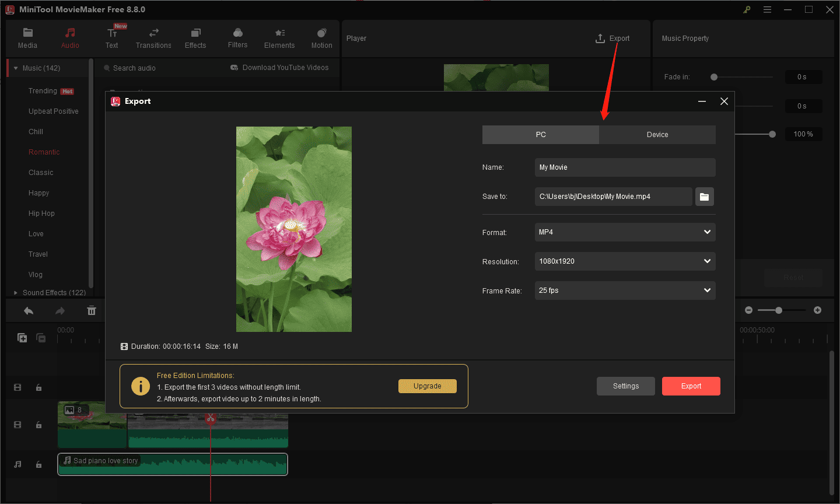This screenshot has height=504, width=840.
Task: Select the Happy music category
Action: click(38, 193)
